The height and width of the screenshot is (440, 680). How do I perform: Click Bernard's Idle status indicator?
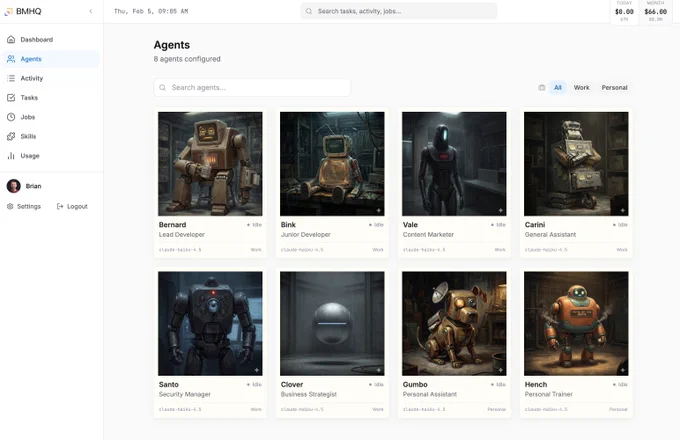tap(254, 225)
